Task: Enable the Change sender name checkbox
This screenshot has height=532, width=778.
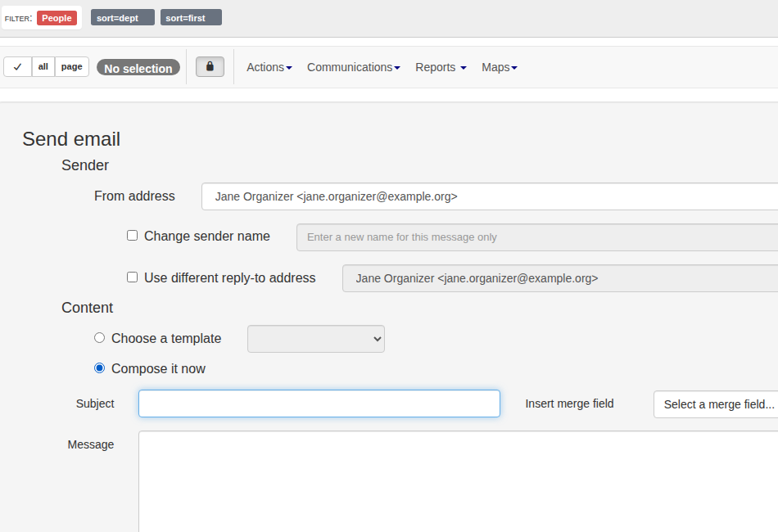Action: pyautogui.click(x=132, y=235)
